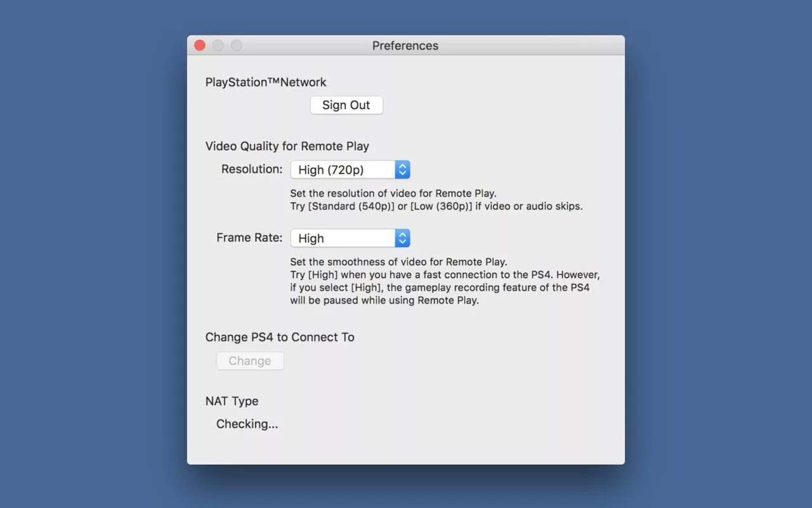Click the Video Quality for Remote Play heading
Image resolution: width=812 pixels, height=508 pixels.
pyautogui.click(x=287, y=146)
